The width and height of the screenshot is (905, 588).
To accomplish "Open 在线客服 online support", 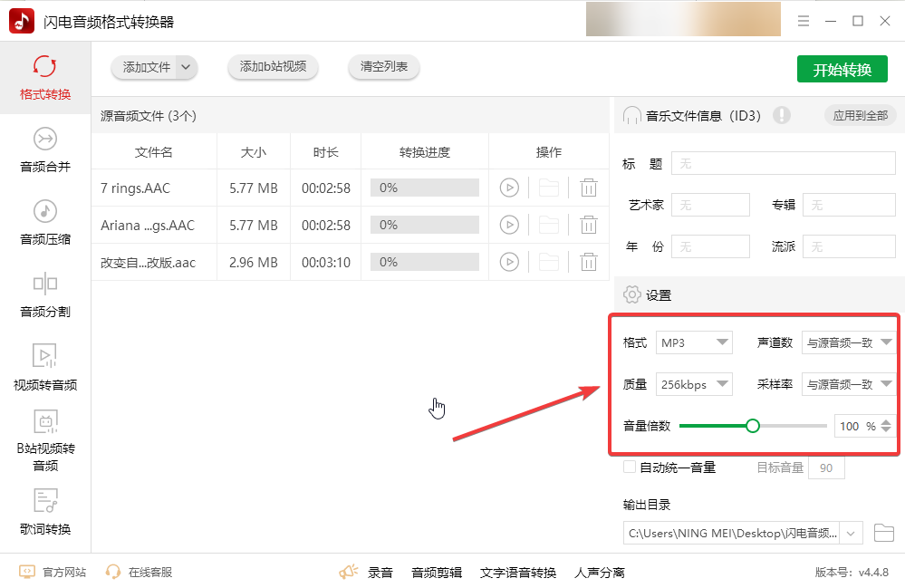I will point(140,572).
